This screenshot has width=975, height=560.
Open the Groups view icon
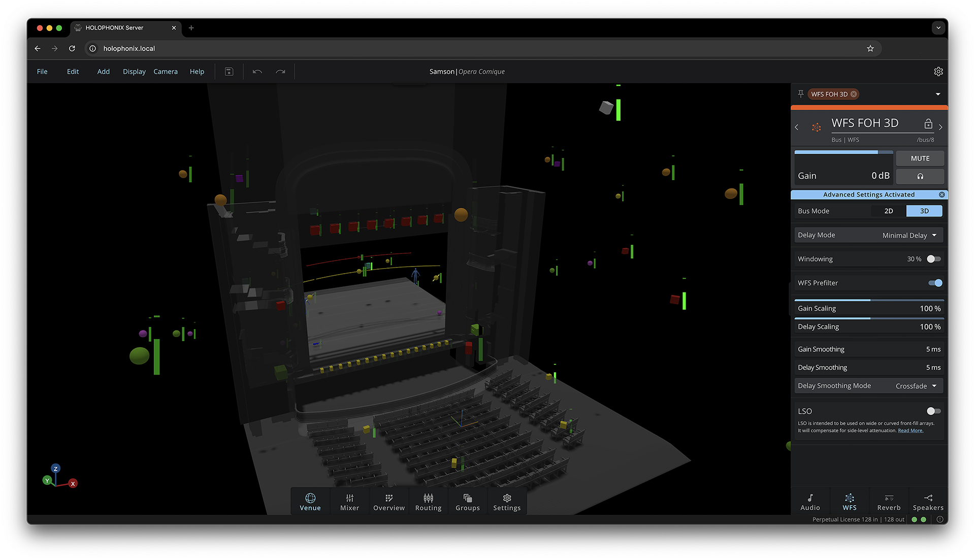click(x=467, y=502)
